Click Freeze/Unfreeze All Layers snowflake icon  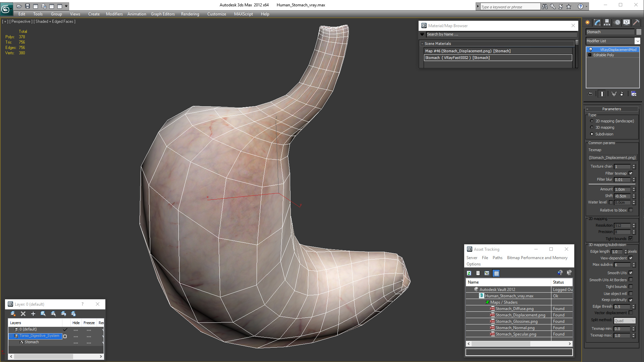(x=73, y=314)
